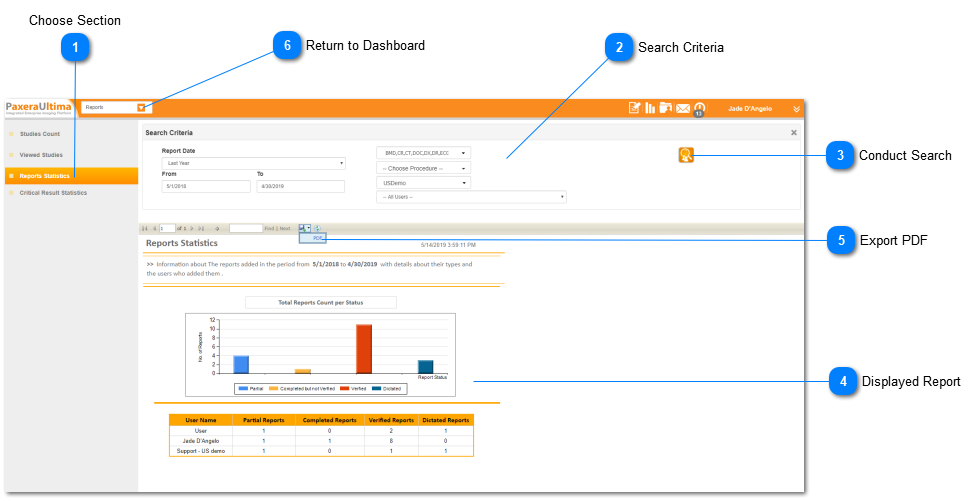Click the Dictated legend color swatch

click(376, 389)
